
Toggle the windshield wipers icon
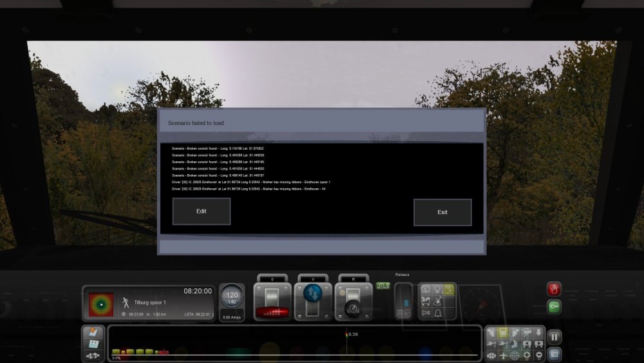[426, 289]
